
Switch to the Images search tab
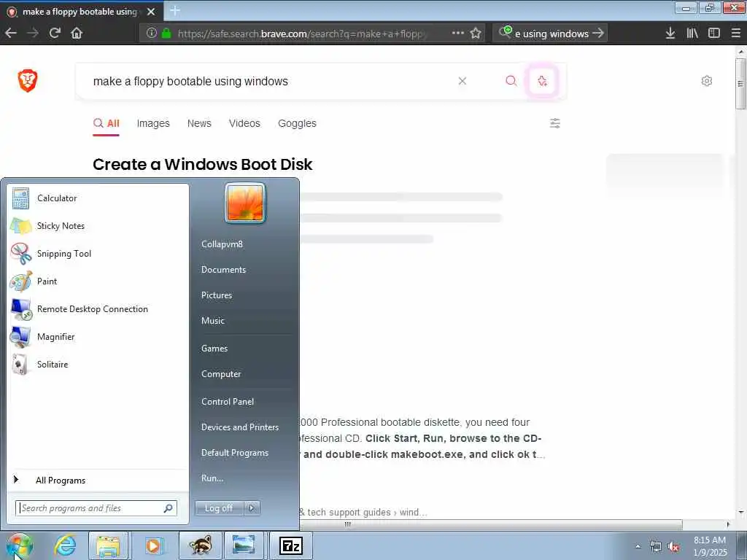[x=153, y=123]
